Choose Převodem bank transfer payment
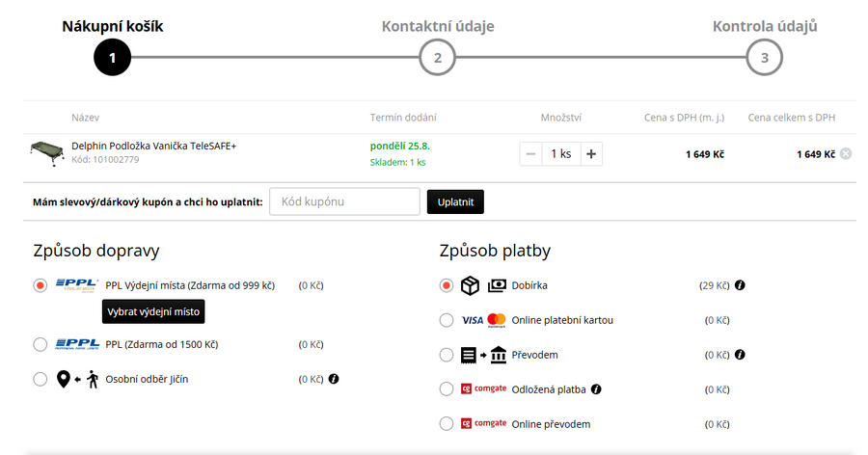 click(446, 355)
